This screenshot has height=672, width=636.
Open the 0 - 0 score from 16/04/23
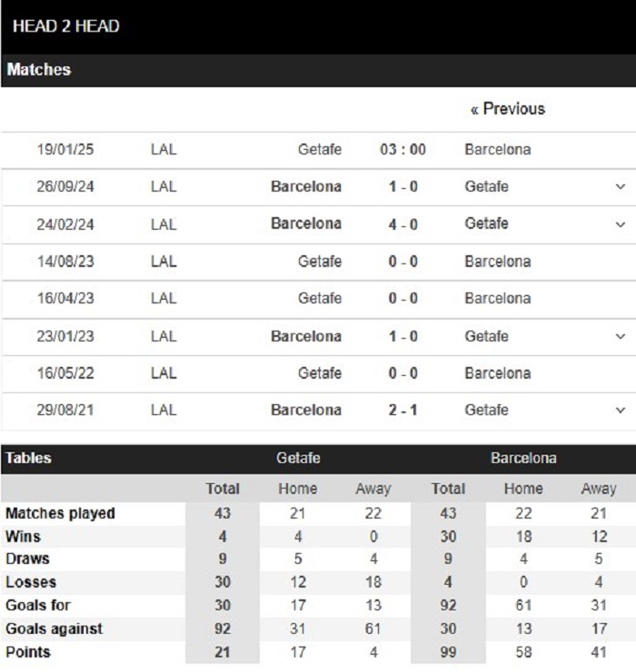click(402, 299)
